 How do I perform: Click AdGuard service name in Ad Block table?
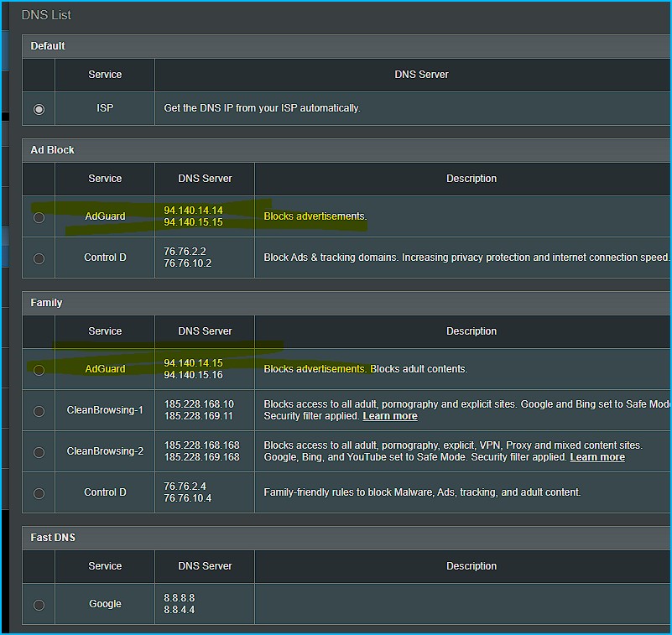pyautogui.click(x=105, y=216)
